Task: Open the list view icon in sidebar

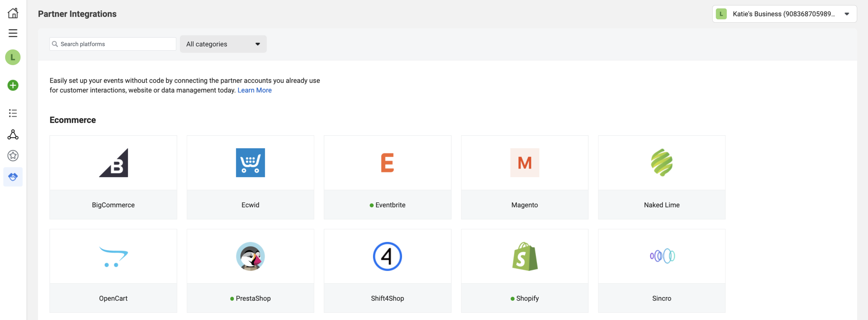Action: click(13, 113)
